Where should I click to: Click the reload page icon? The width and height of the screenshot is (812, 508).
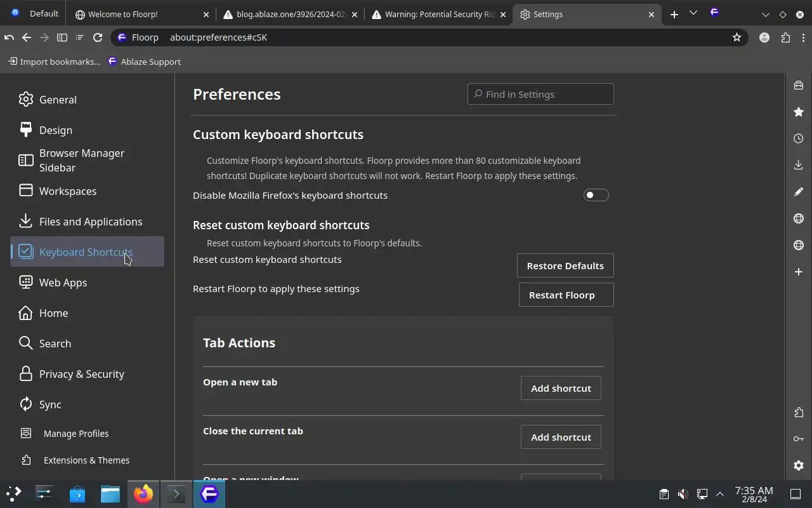click(x=98, y=37)
